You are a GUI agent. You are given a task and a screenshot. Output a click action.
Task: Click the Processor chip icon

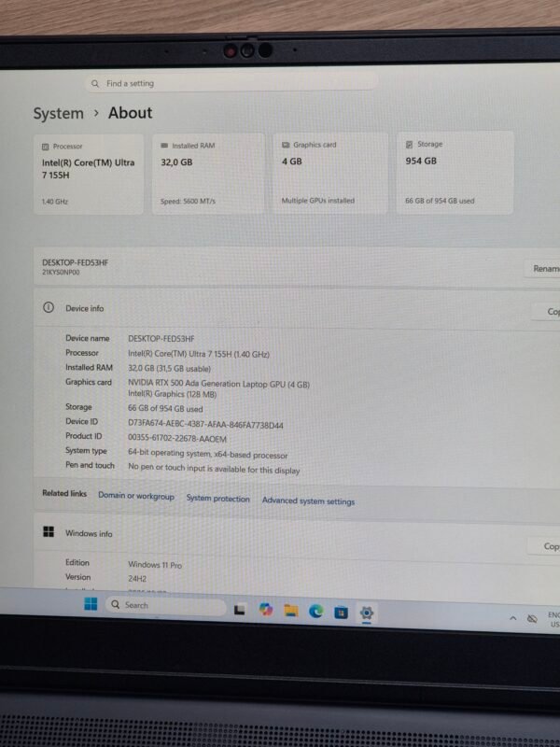click(x=45, y=147)
